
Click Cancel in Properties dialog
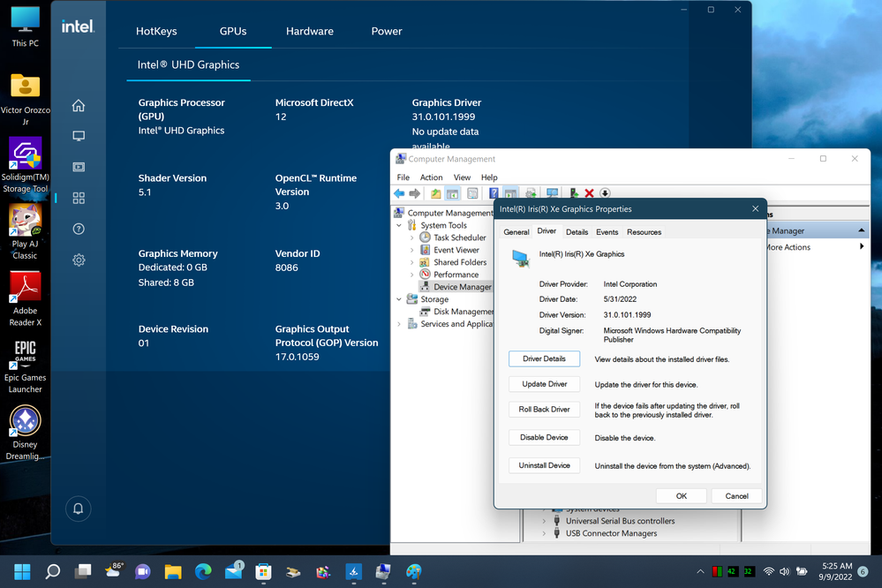[x=736, y=495]
